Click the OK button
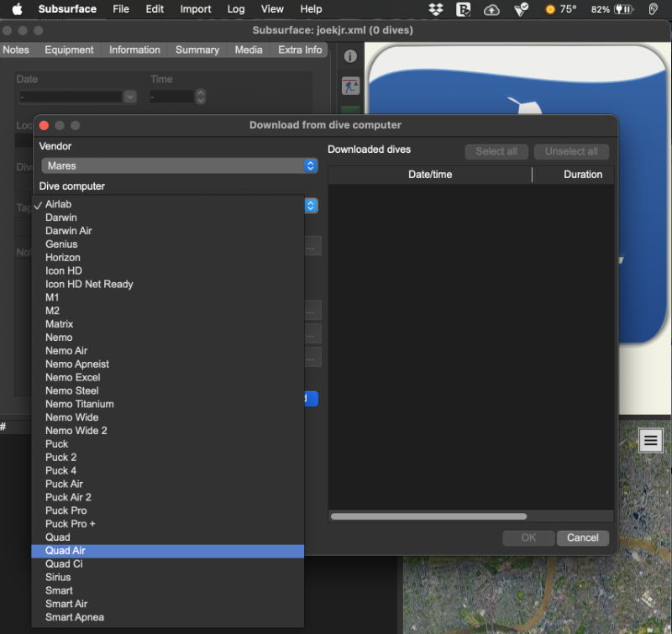672x634 pixels. point(528,537)
